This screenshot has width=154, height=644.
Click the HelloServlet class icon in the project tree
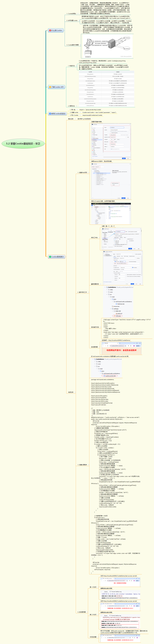(116, 304)
